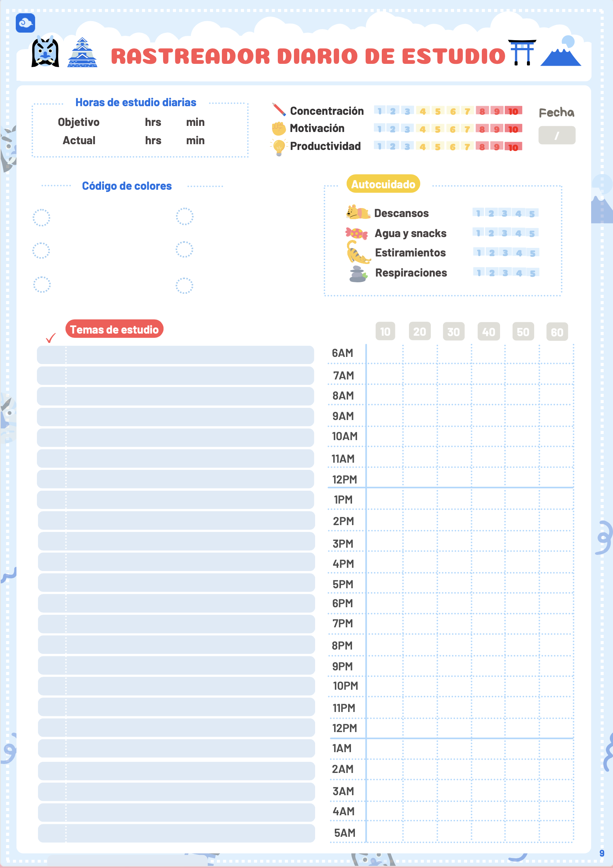Click the Autocuidado label
Screen dimensions: 613x868
pos(383,184)
